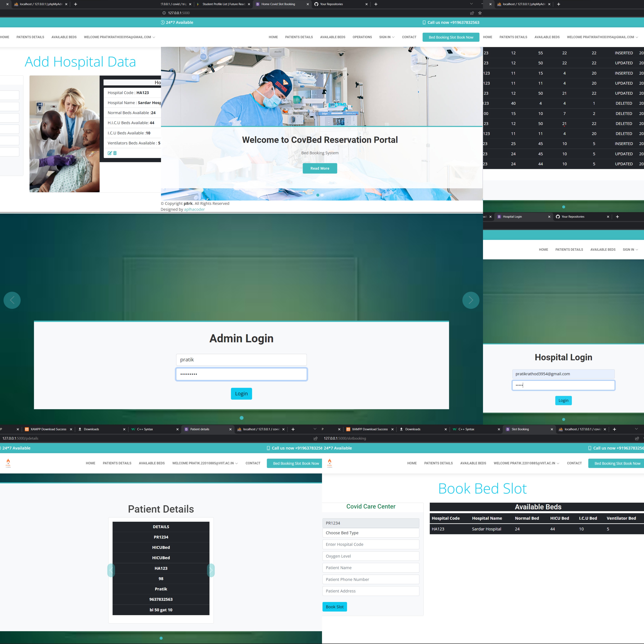Click the carousel indicator dot below Admin Login
644x644 pixels.
[x=242, y=418]
